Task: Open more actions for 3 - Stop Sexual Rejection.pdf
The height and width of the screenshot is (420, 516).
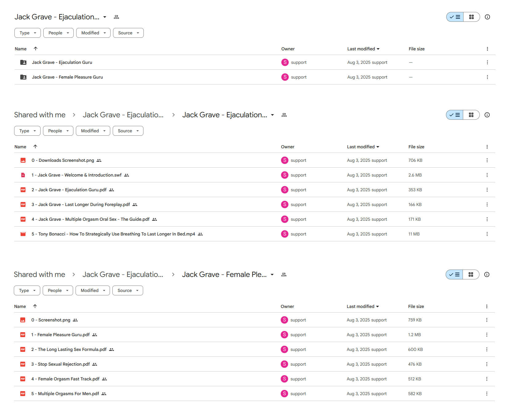Action: (x=487, y=364)
